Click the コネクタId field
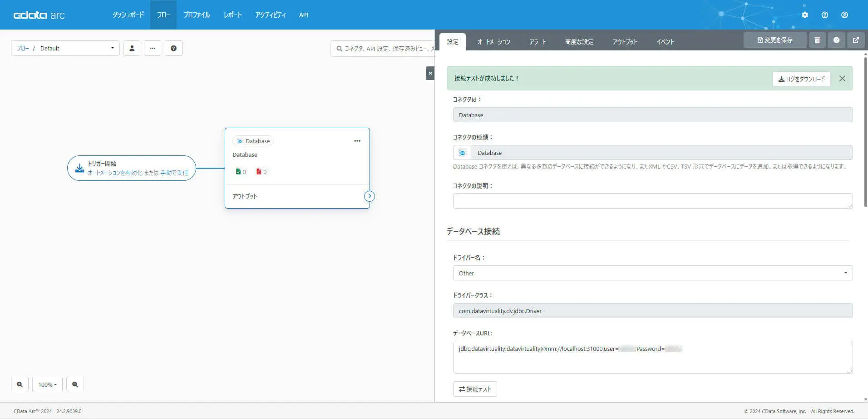This screenshot has height=419, width=868. pos(653,115)
